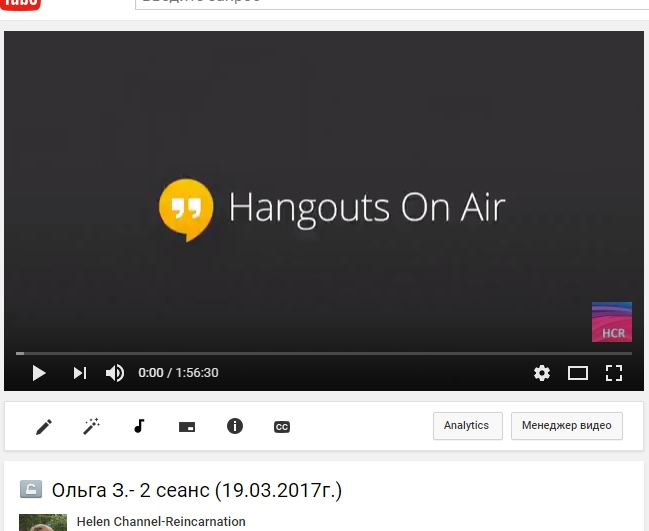Click the unlocked privacy icon beside title
Viewport: 649px width, 531px height.
pos(30,490)
